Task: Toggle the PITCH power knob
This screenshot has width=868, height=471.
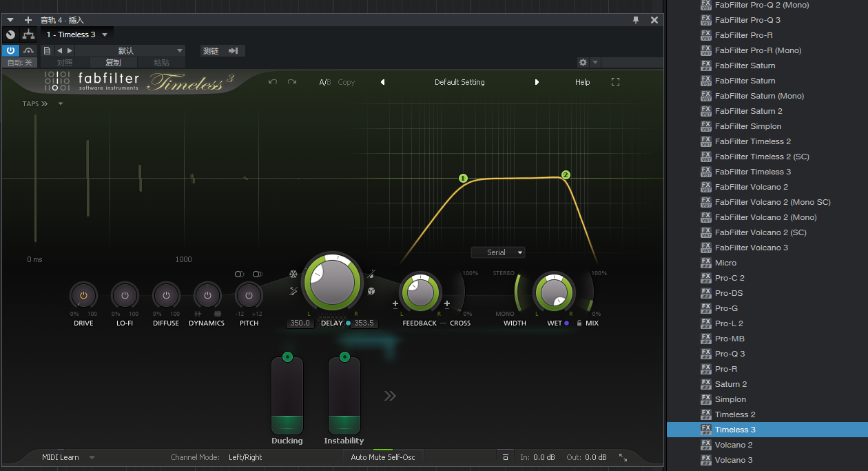Action: click(x=249, y=295)
